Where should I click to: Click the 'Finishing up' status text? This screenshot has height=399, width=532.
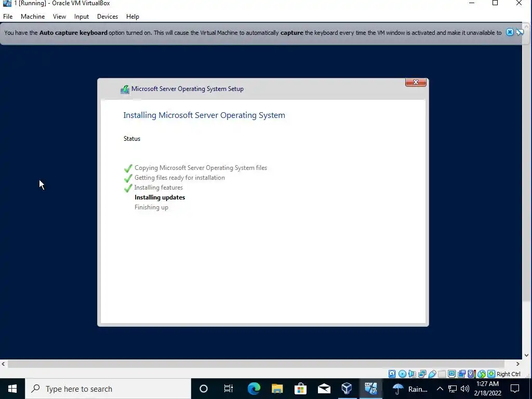click(x=151, y=207)
